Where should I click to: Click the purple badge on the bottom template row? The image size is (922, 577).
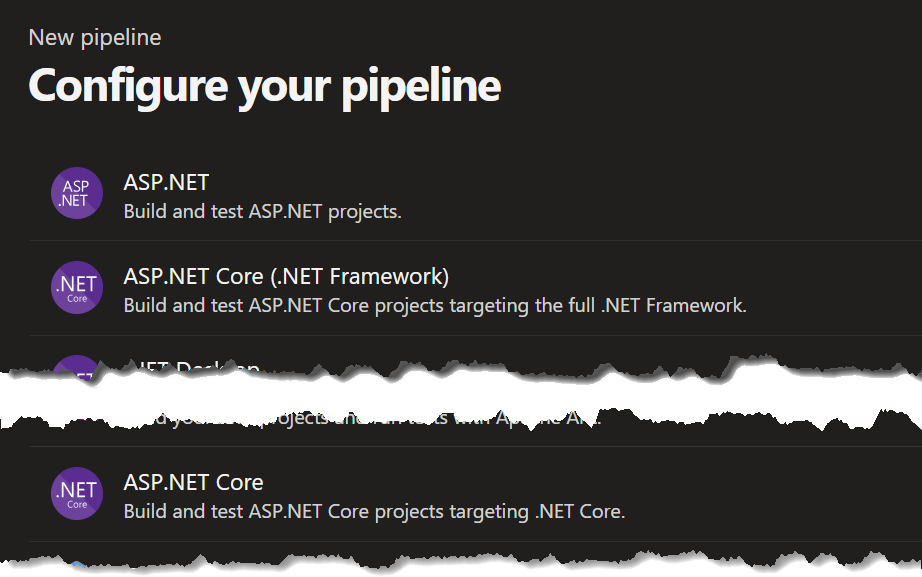point(76,493)
